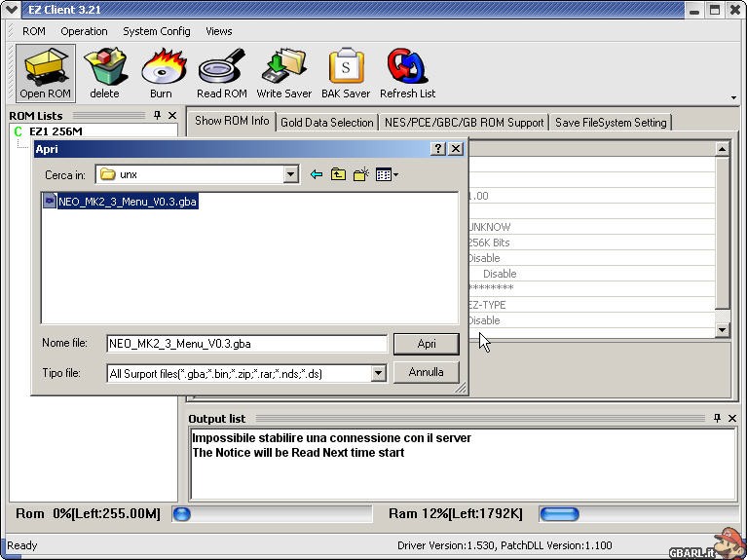
Task: Click the 256K Bits value row
Action: tap(592, 243)
